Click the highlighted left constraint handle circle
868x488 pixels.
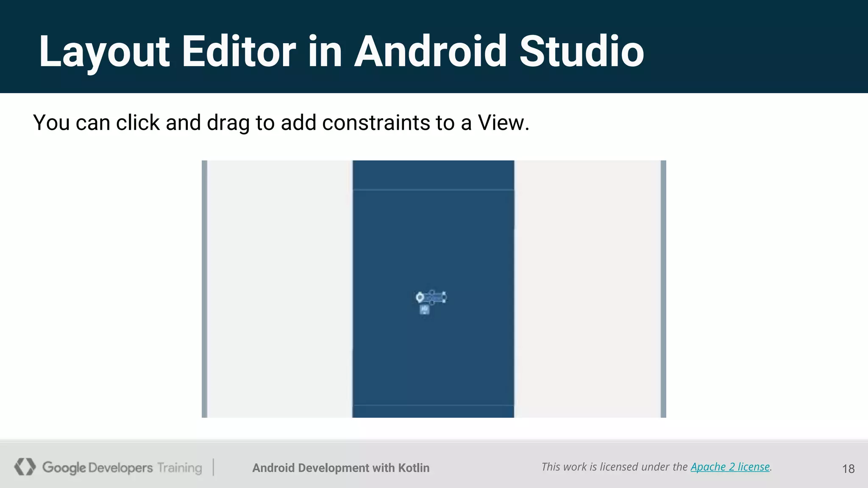coord(420,297)
